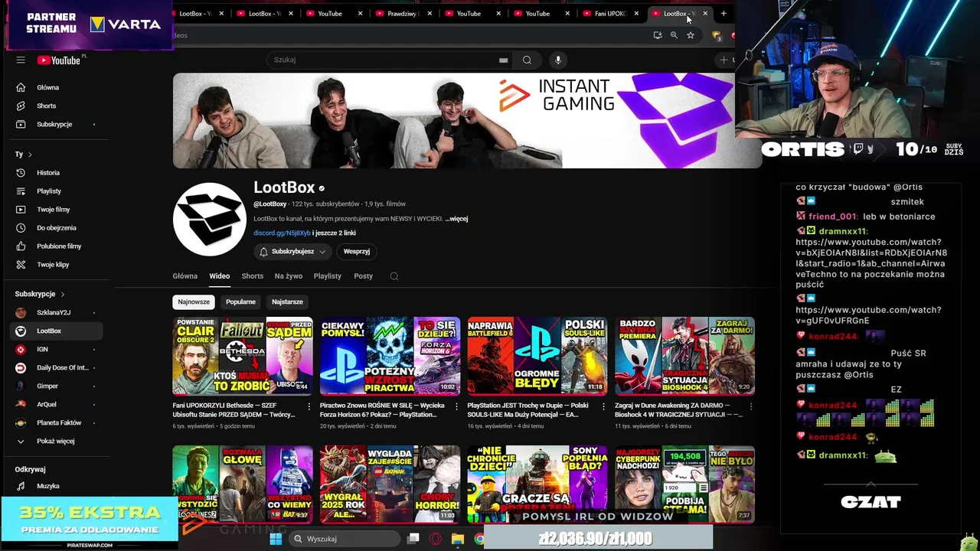
Task: Switch to the Posty channel tab
Action: 364,276
